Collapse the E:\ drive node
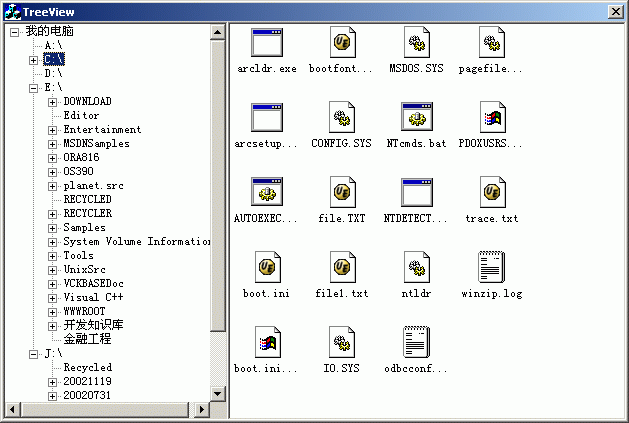 [34, 88]
